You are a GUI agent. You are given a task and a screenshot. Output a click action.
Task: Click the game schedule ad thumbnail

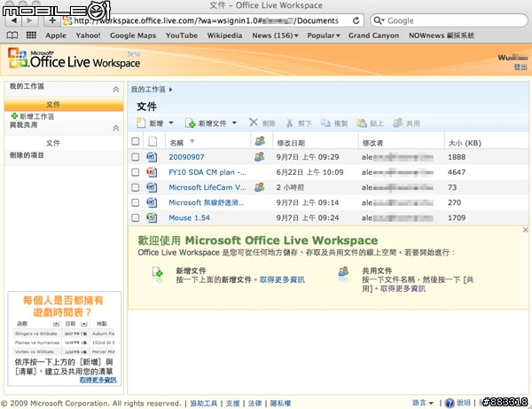65,338
